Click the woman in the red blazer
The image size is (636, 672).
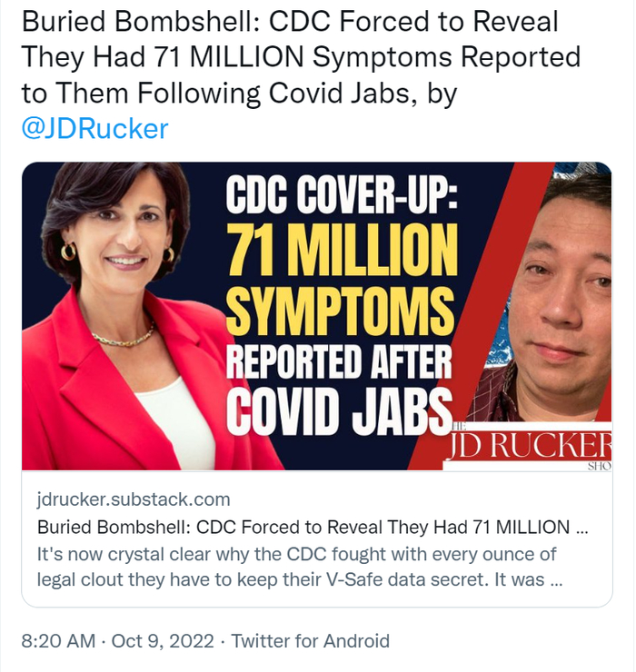[127, 345]
